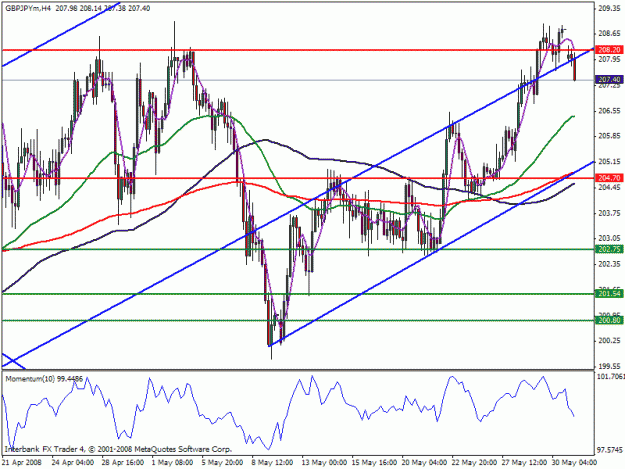Click the 202.75 green support price label
This screenshot has height=469, width=625.
click(609, 249)
